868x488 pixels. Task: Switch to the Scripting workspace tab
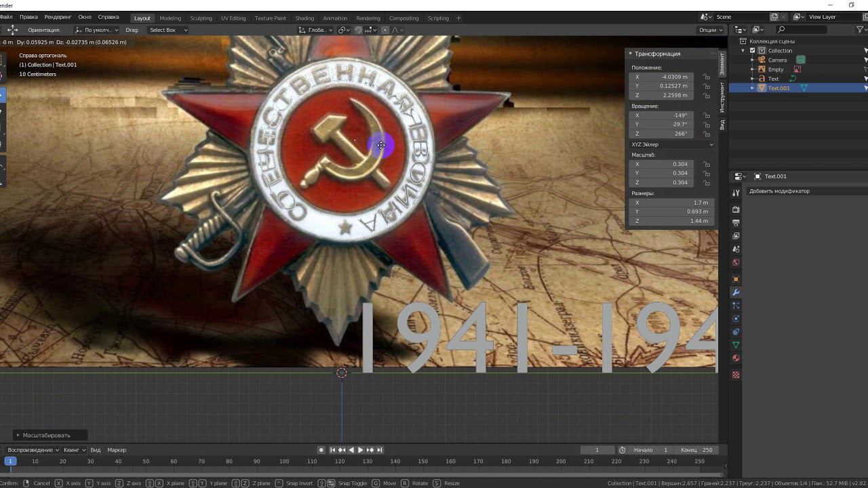point(438,18)
